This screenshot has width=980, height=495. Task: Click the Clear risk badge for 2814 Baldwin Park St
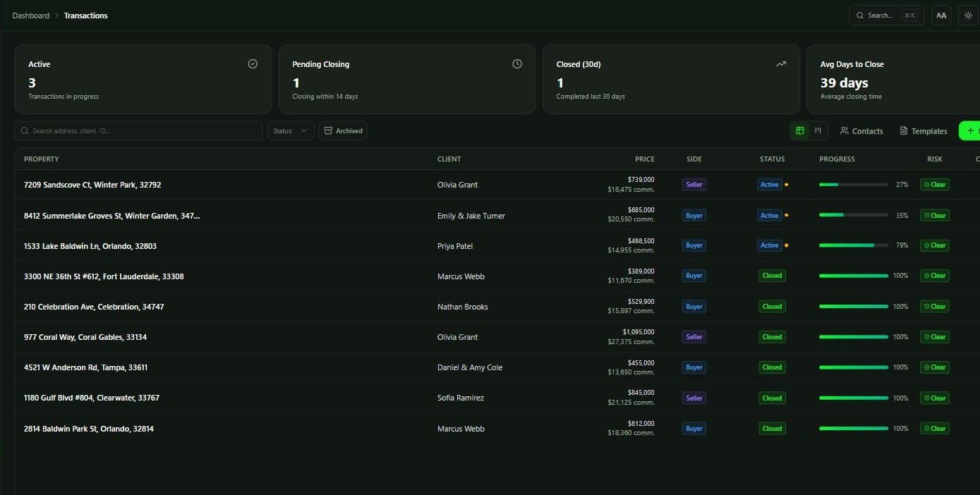935,429
